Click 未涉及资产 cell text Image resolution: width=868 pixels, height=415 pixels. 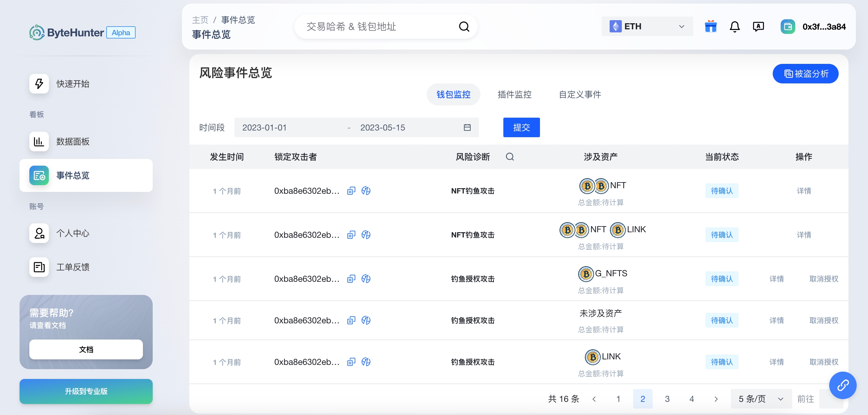click(600, 313)
